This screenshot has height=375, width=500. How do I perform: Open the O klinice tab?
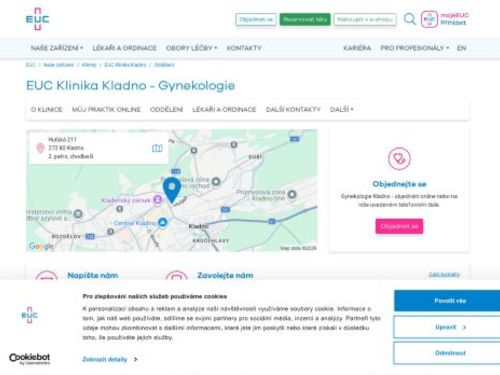tap(46, 109)
